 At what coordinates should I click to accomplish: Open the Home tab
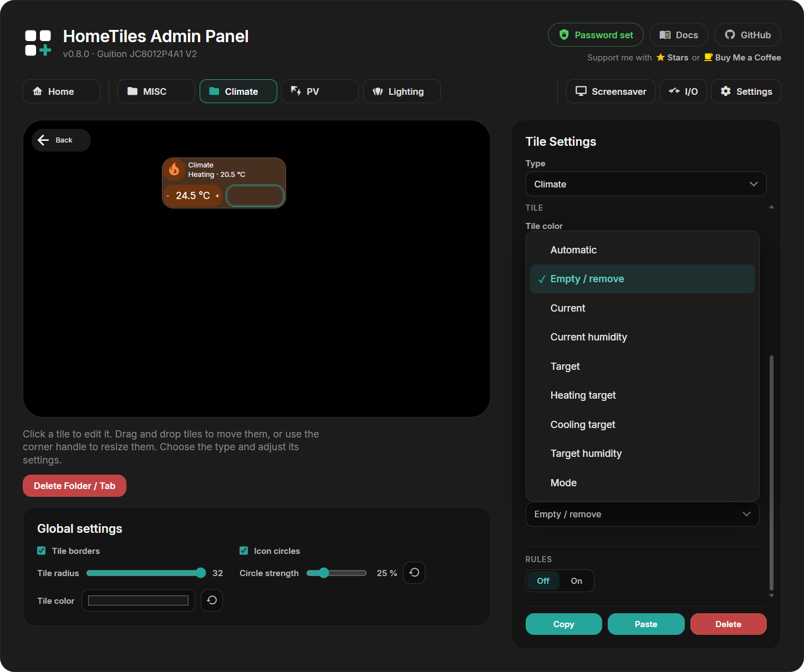coord(62,91)
